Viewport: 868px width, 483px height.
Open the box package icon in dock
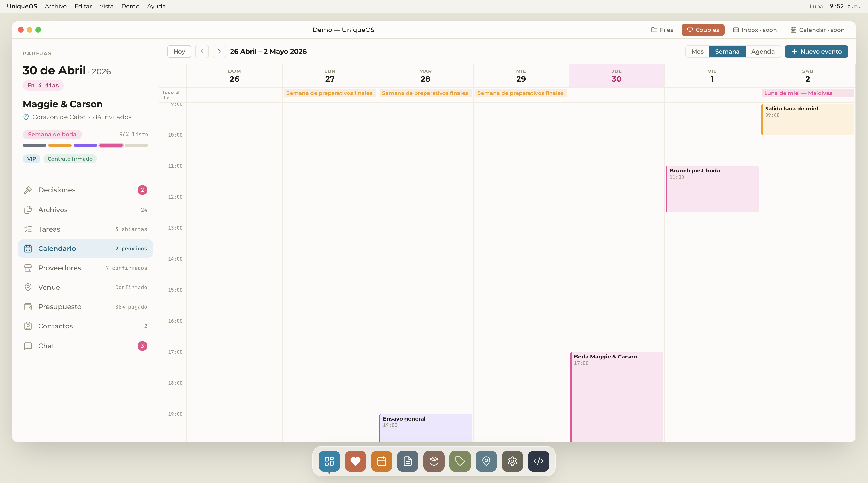click(434, 461)
